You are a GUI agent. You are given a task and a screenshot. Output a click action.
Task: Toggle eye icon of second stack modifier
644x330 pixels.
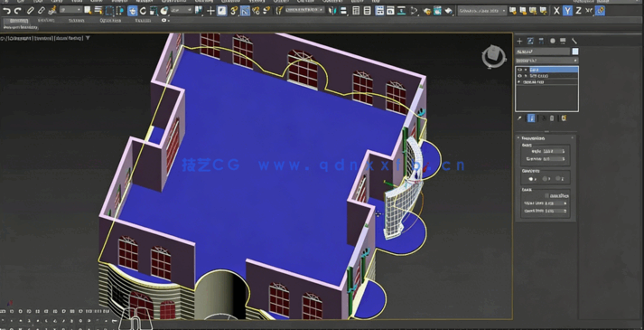519,76
